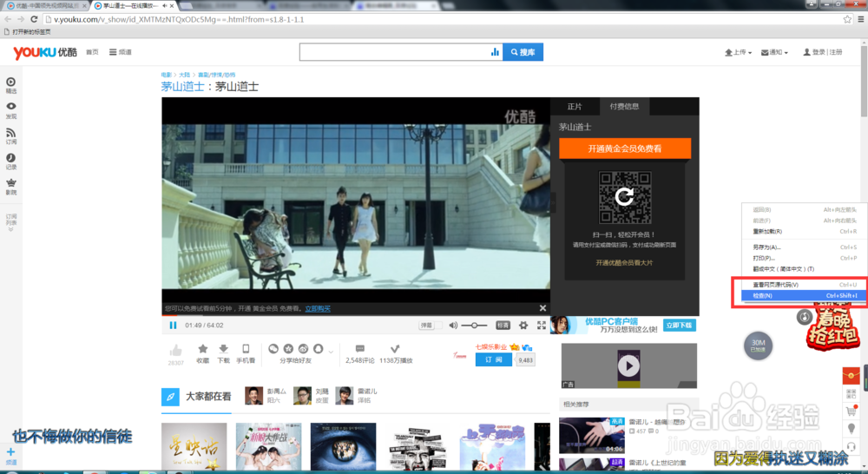Switch to the 付费信息 tab
868x474 pixels.
(x=624, y=106)
